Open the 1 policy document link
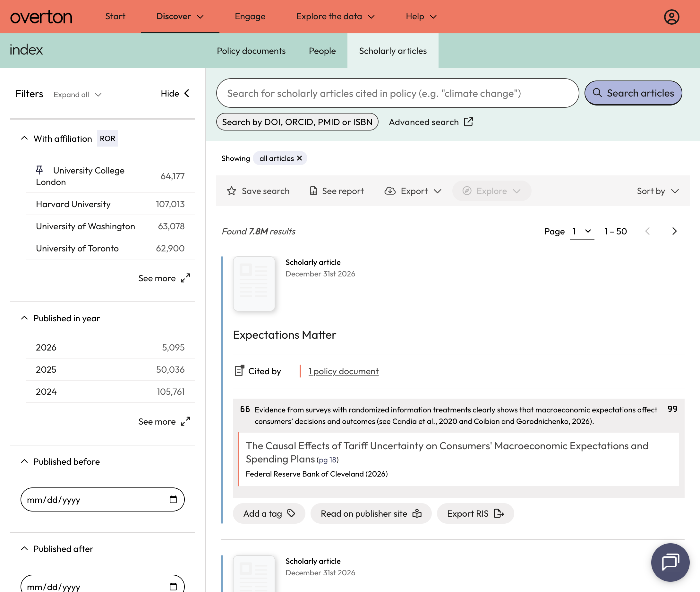This screenshot has width=700, height=592. 344,371
